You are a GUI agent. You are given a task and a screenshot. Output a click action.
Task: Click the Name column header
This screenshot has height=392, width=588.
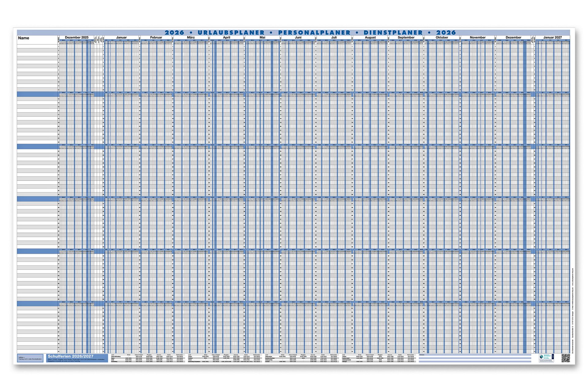tap(24, 38)
